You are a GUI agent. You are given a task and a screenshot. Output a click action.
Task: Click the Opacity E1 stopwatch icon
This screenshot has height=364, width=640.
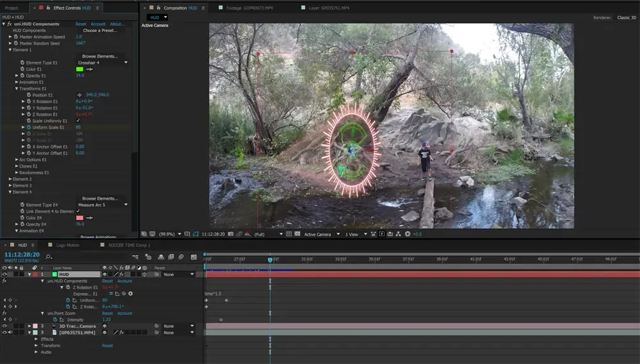[x=22, y=75]
